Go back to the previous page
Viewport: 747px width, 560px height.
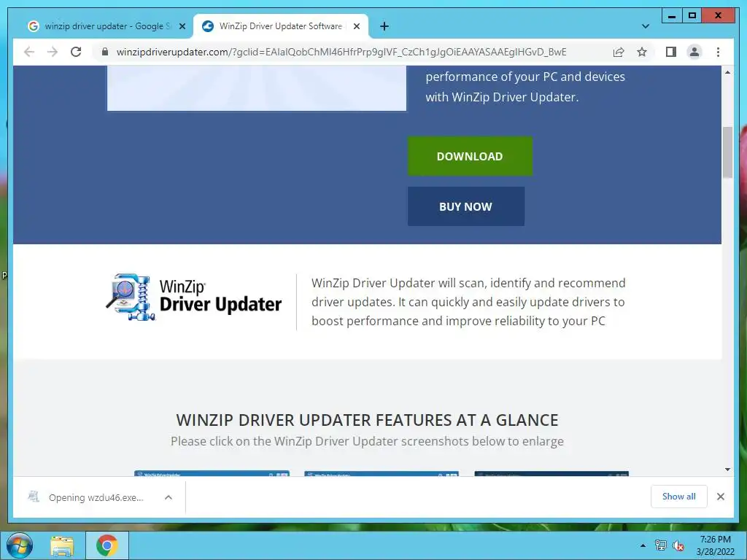pyautogui.click(x=29, y=52)
